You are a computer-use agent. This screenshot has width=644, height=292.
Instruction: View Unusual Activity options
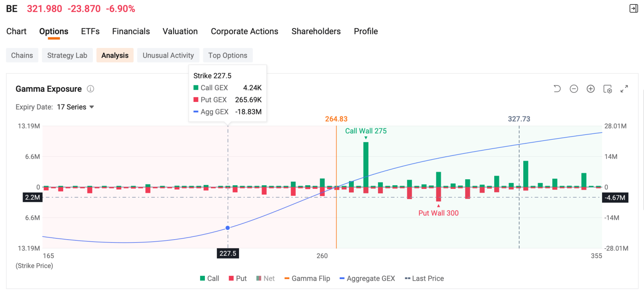pos(168,55)
